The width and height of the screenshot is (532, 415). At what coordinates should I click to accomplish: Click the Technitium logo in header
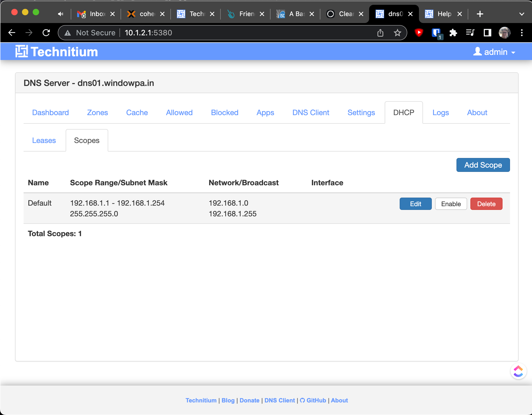pyautogui.click(x=57, y=52)
